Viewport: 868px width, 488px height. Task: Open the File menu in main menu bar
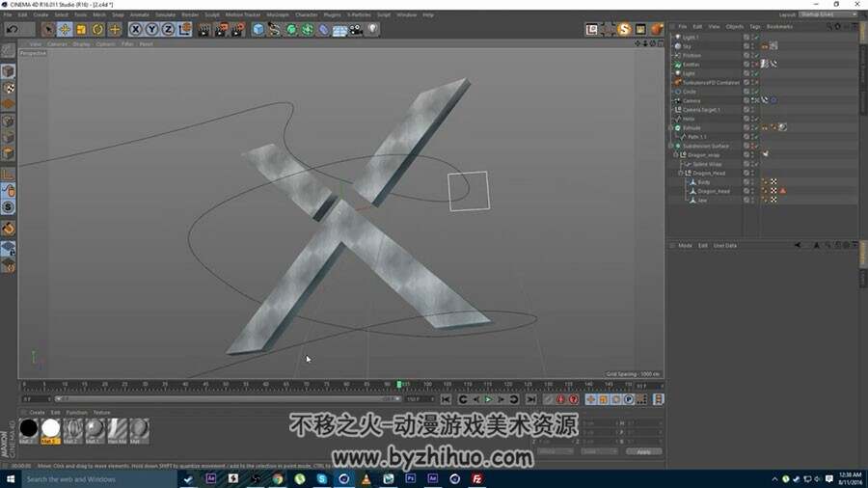tap(8, 14)
